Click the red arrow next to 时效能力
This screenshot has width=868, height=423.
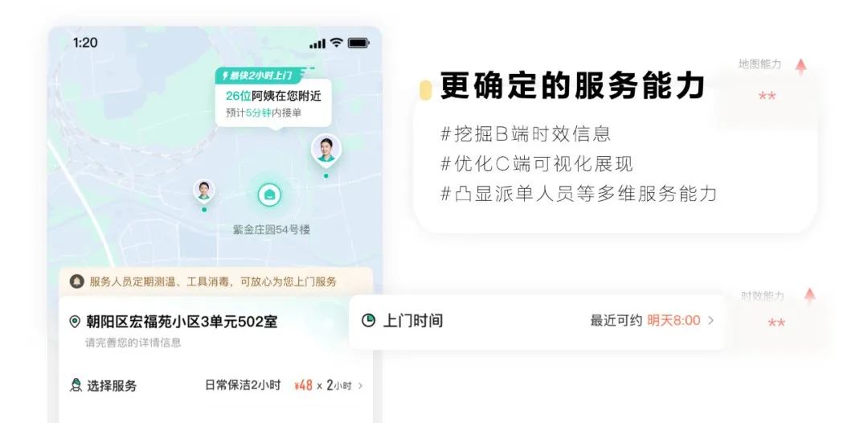tap(810, 296)
